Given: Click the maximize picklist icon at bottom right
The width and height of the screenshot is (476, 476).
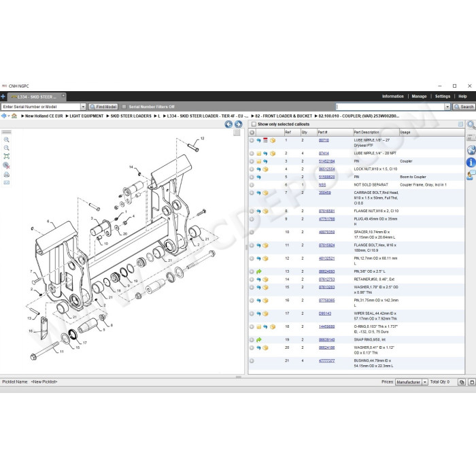Looking at the screenshot, I should point(472,382).
